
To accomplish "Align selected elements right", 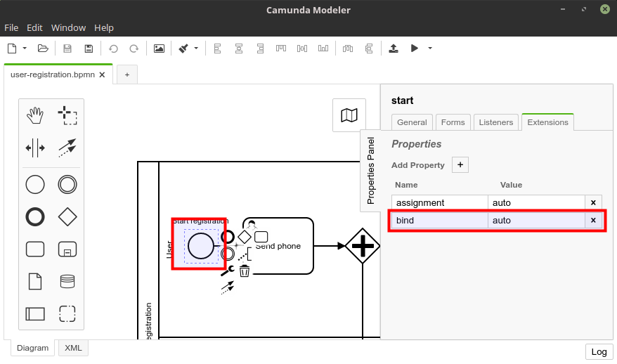I will 260,48.
